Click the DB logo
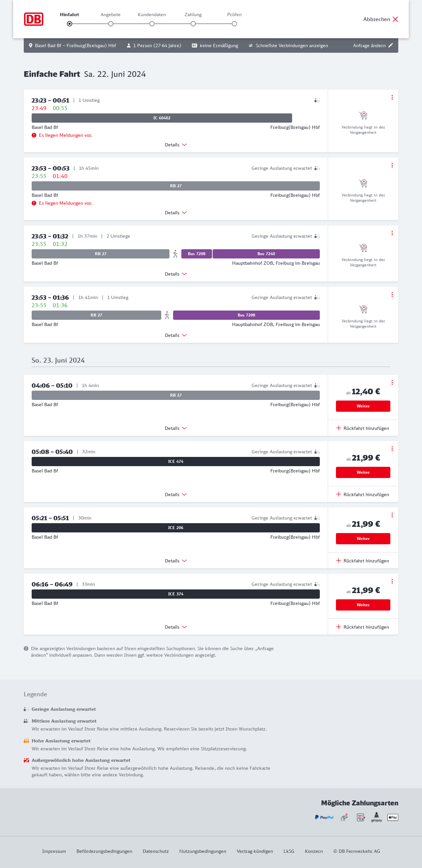Screen dimensions: 422x868 (x=33, y=19)
